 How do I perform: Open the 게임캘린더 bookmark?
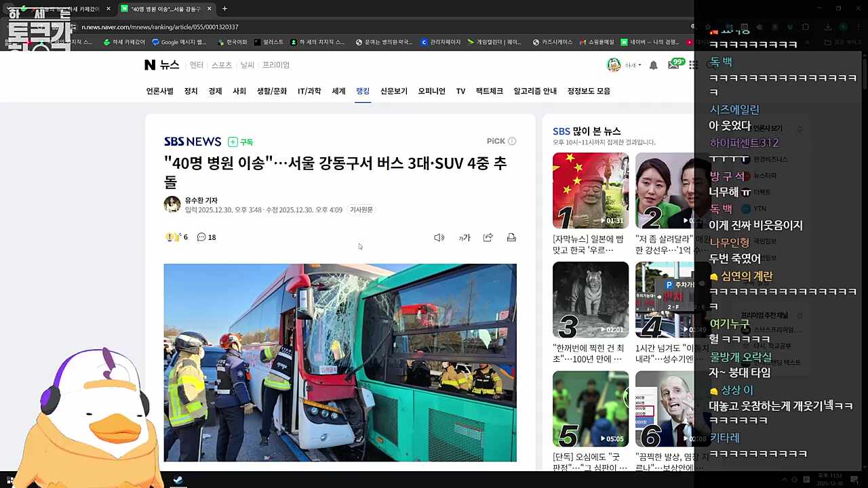coord(494,42)
